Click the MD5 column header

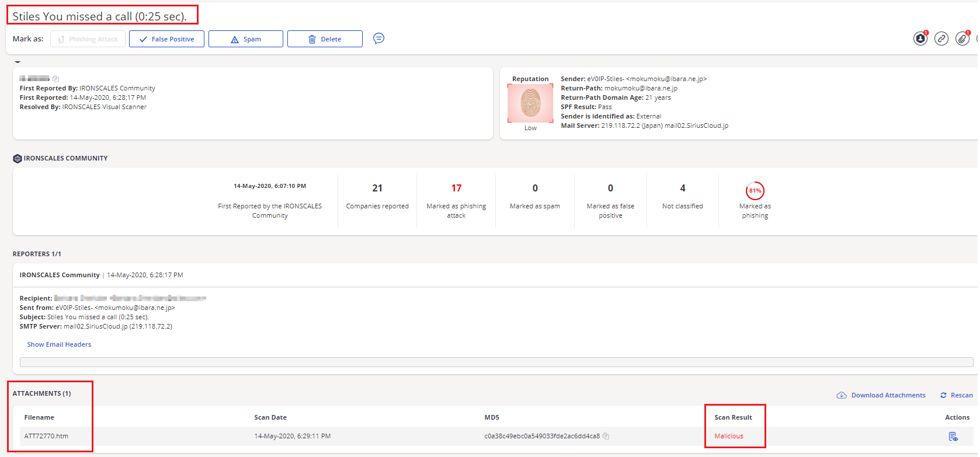(x=492, y=417)
